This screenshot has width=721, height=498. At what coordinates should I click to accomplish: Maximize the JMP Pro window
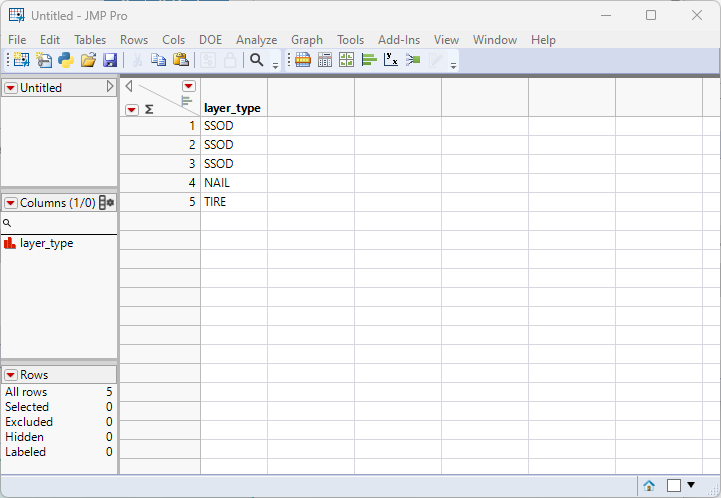[x=651, y=15]
